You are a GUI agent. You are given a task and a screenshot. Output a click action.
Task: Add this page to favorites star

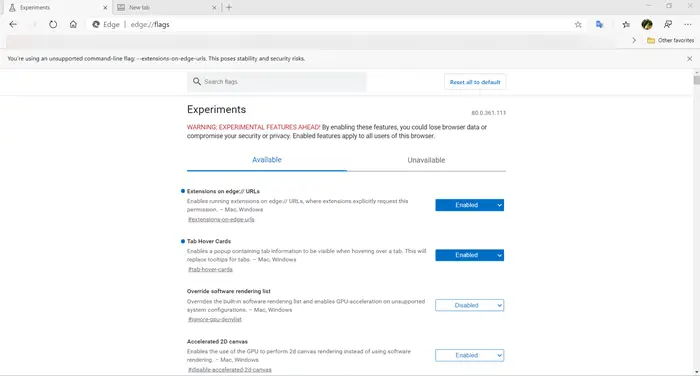[578, 25]
